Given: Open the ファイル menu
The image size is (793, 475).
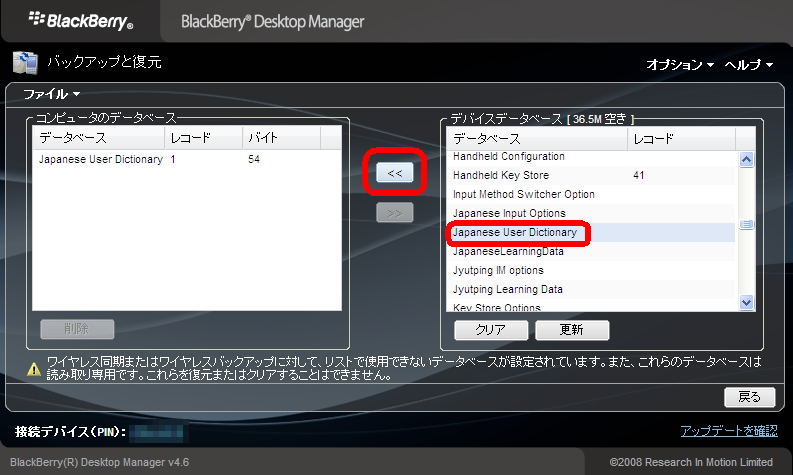Looking at the screenshot, I should (52, 94).
